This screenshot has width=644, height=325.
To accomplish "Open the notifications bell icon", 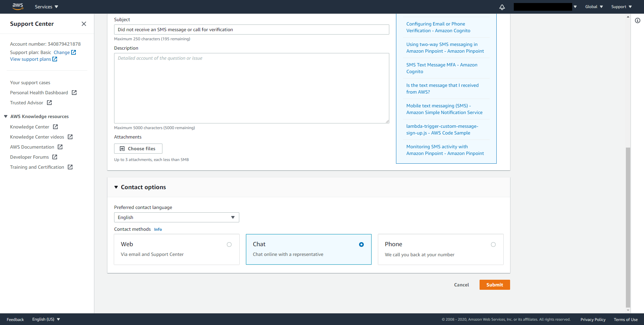I will click(x=502, y=7).
